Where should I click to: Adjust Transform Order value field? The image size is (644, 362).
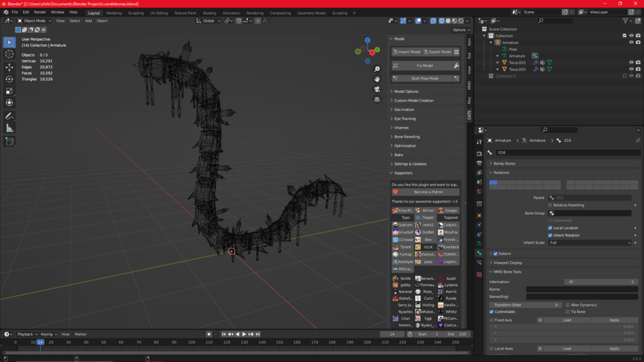[x=525, y=305]
